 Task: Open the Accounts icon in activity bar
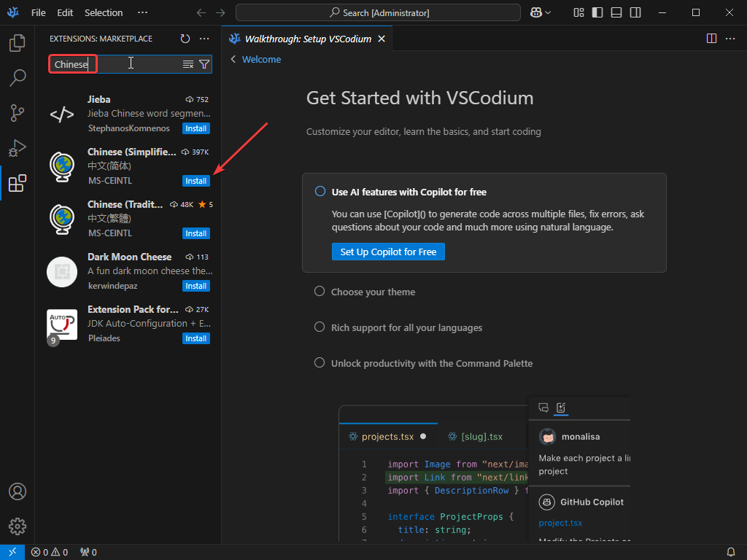18,491
